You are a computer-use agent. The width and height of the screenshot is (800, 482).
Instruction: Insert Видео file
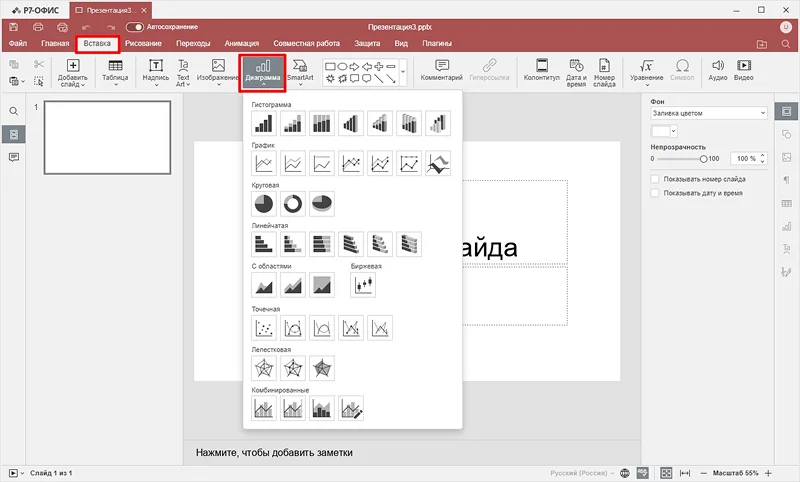[x=743, y=70]
